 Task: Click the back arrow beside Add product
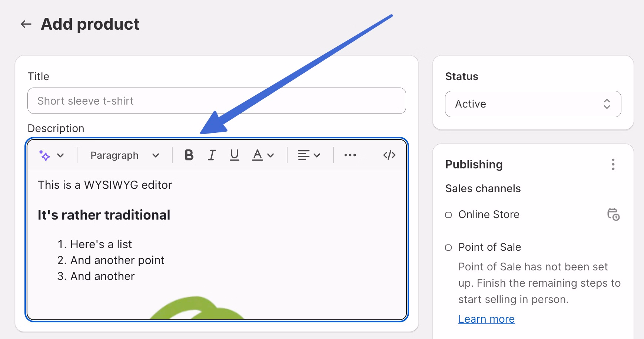point(26,24)
